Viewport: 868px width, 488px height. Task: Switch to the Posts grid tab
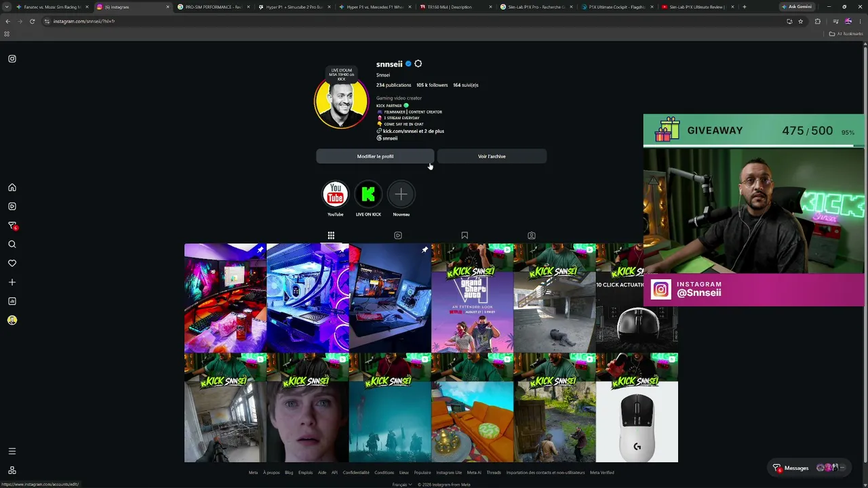coord(331,236)
